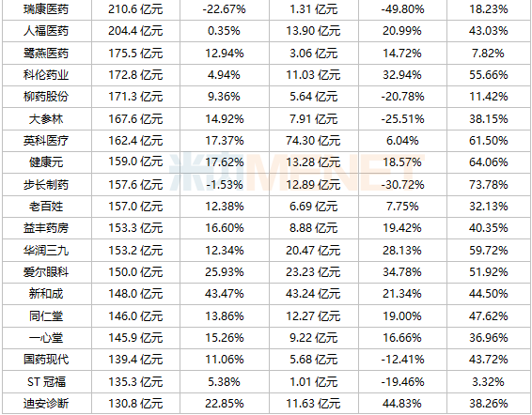Select the 人福医药 row name

[46, 31]
